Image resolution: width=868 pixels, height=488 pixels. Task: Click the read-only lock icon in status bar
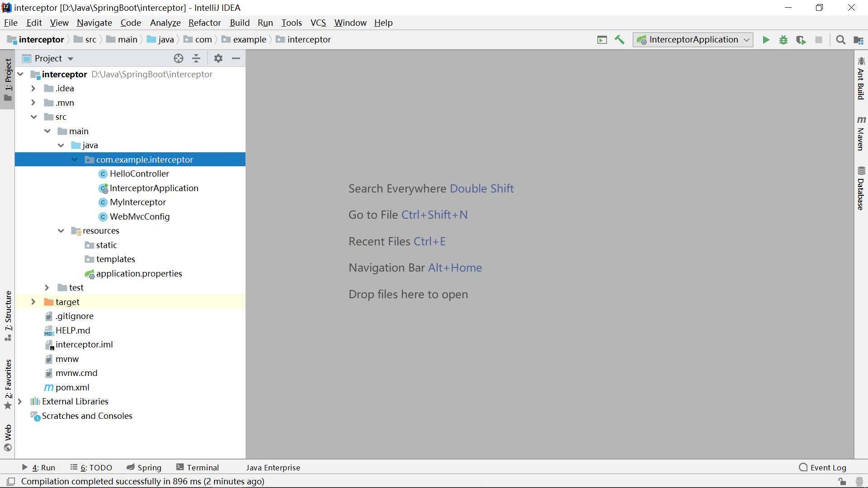pos(842,482)
